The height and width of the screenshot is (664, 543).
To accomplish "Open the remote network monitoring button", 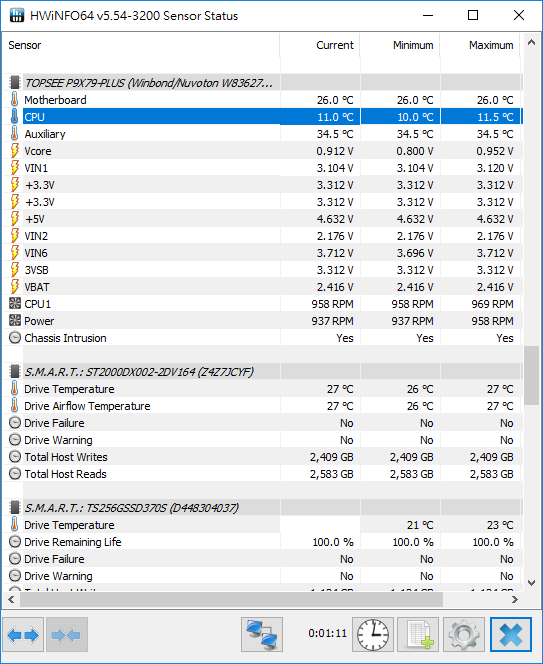I will (262, 634).
